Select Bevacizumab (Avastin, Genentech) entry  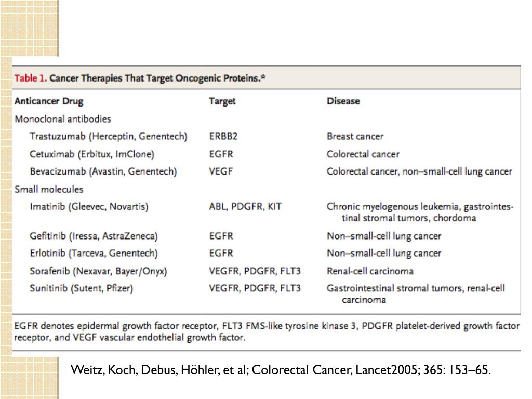tap(103, 171)
